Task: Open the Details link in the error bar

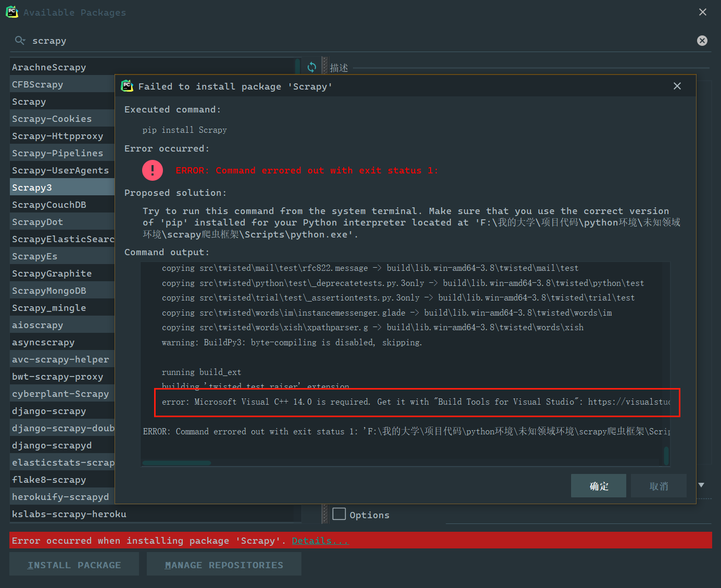Action: pyautogui.click(x=320, y=541)
